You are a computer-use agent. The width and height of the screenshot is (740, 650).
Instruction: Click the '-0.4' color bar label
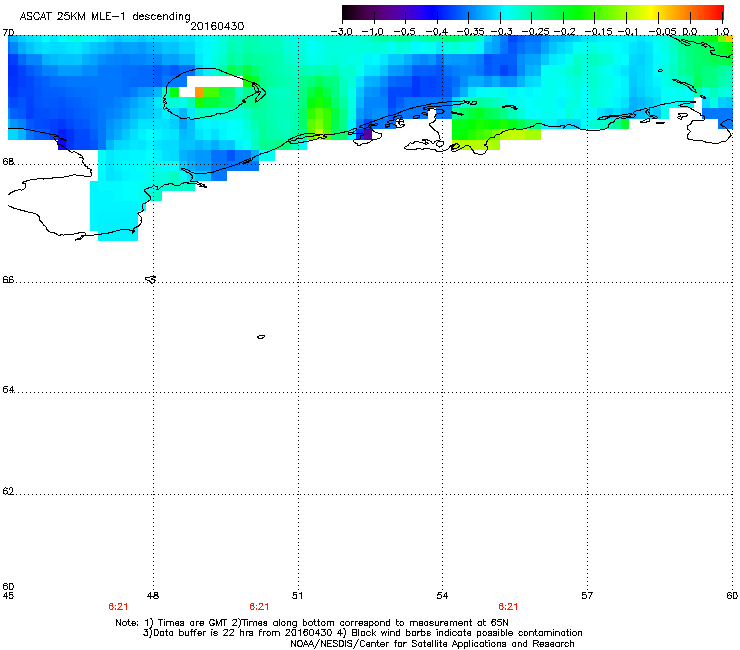437,32
